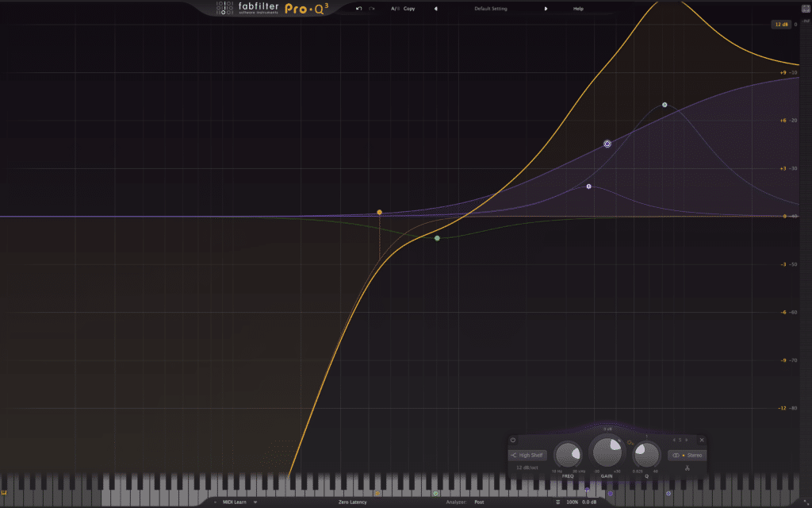Toggle the A/B state switch

point(395,8)
